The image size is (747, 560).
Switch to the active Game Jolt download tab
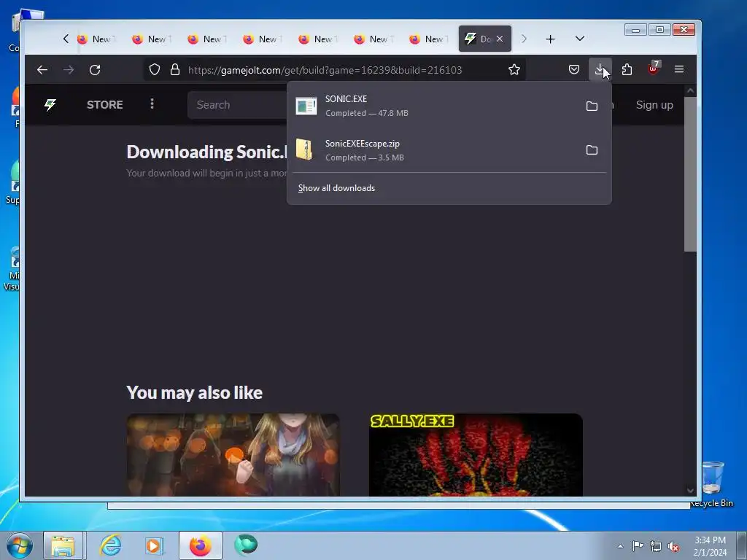tap(478, 39)
